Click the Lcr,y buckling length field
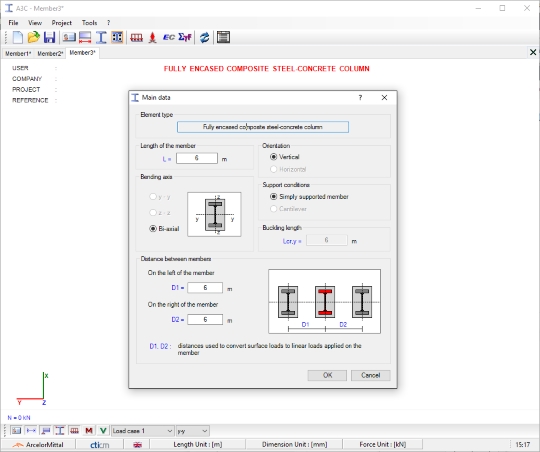This screenshot has height=452, width=540. 326,240
